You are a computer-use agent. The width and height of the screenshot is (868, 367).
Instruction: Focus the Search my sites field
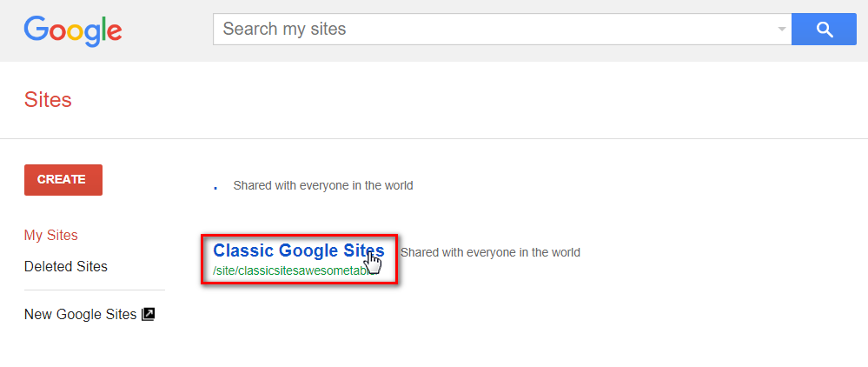tap(495, 30)
